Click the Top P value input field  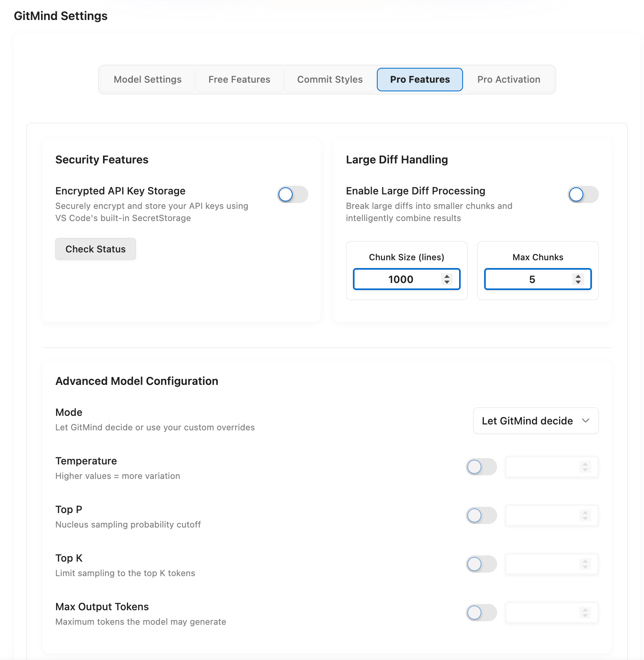[x=552, y=515]
